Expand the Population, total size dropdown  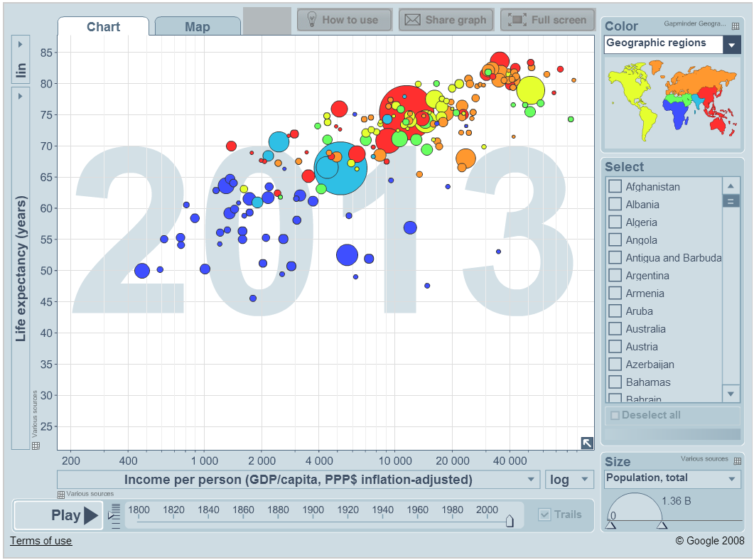(672, 479)
